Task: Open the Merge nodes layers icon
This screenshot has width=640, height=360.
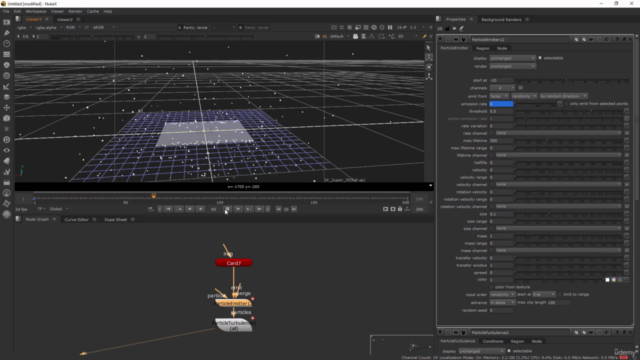Action: [x=7, y=97]
